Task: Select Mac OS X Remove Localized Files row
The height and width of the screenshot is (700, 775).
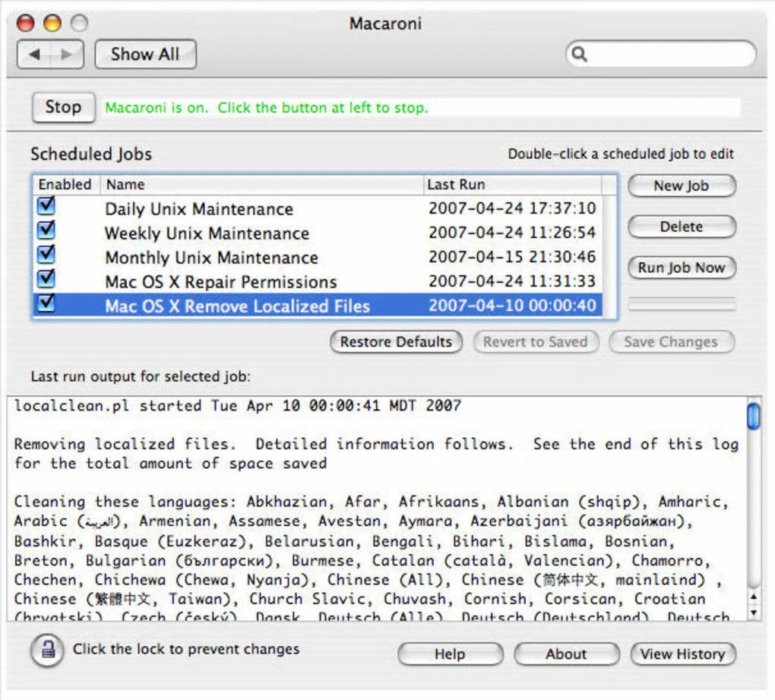Action: pos(318,306)
